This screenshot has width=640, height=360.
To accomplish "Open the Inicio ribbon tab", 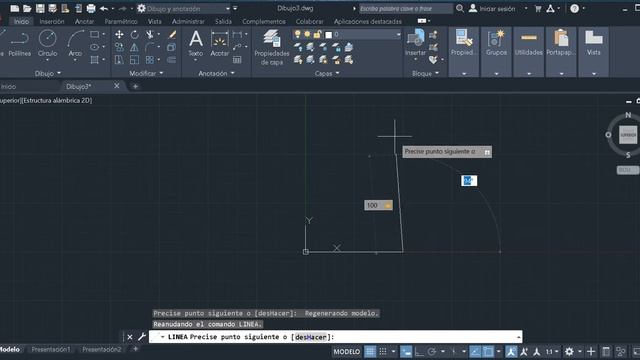I will [21, 21].
